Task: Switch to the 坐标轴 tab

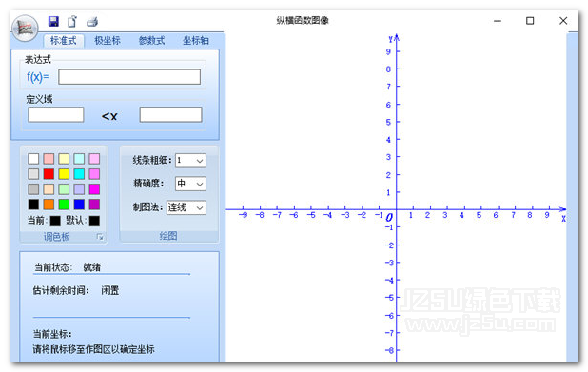Action: [x=196, y=40]
